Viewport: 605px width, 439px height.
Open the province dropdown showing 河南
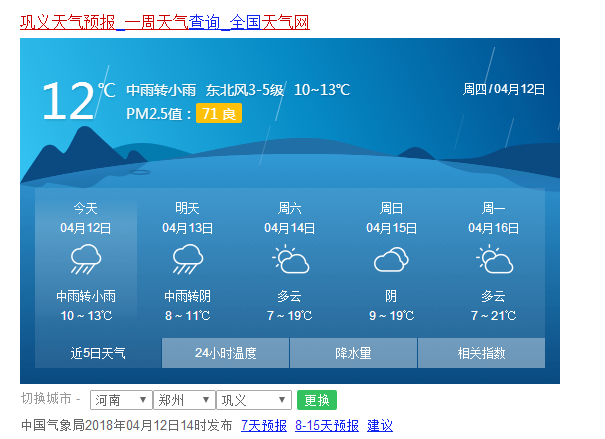121,400
